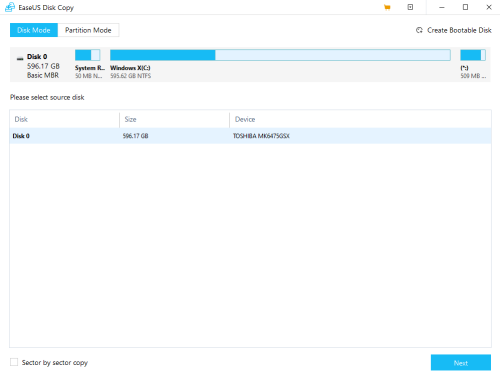Click the Create Bootable Disk refresh icon
Screen dimensions: 500x390
pyautogui.click(x=419, y=30)
